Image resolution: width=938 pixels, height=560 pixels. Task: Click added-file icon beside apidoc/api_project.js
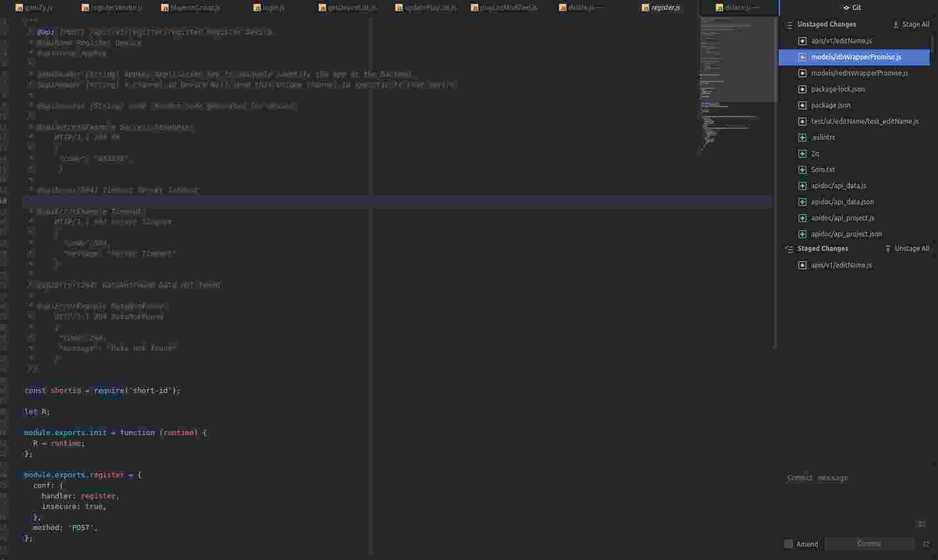pos(802,218)
